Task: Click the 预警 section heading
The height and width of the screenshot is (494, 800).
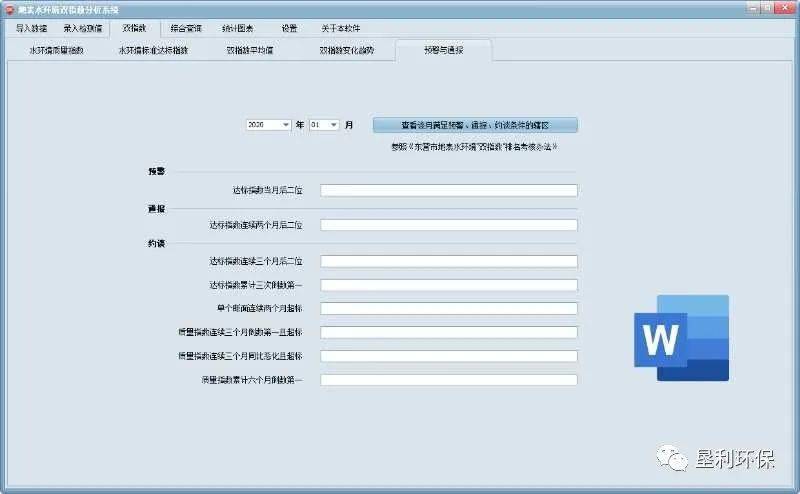Action: 157,171
